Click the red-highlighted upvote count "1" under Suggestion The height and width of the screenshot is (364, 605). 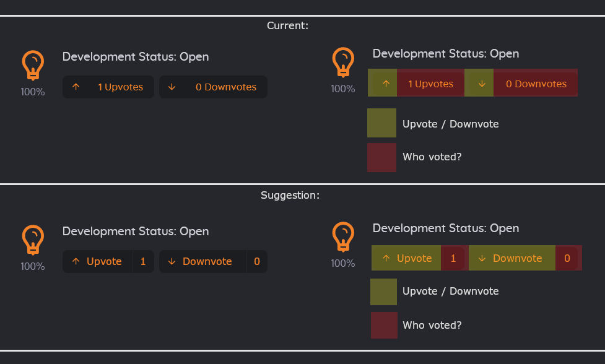pos(455,258)
